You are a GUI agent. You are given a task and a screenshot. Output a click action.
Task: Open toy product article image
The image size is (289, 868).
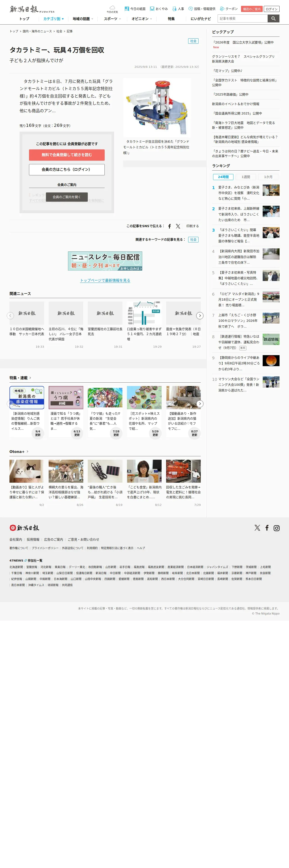click(x=157, y=108)
